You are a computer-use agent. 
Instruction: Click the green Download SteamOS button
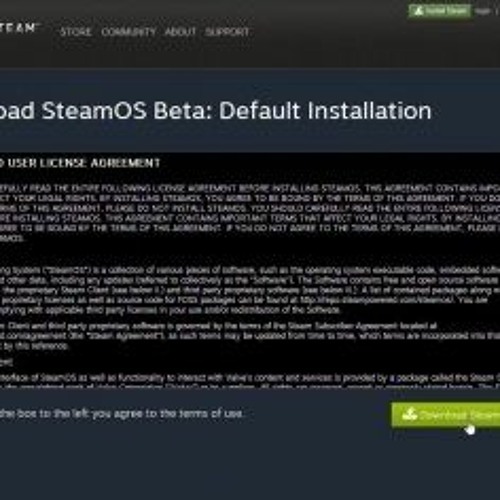pyautogui.click(x=446, y=415)
